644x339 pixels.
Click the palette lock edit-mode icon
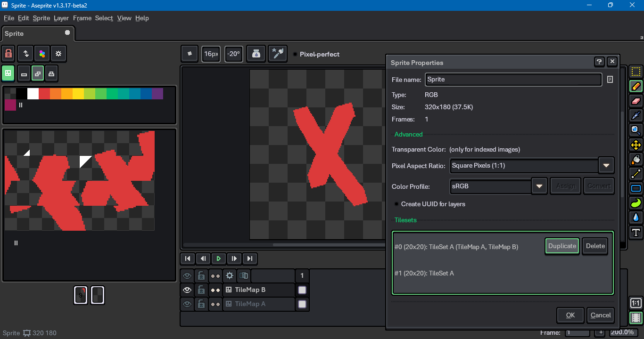[8, 54]
